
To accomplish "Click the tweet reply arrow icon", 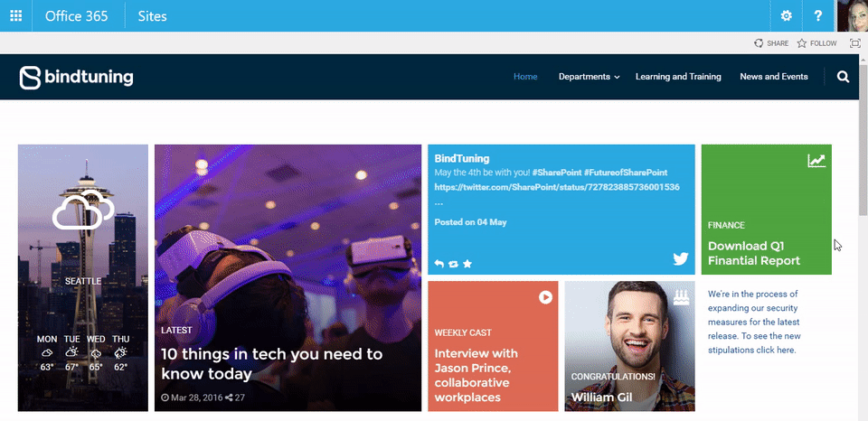I will (x=439, y=264).
